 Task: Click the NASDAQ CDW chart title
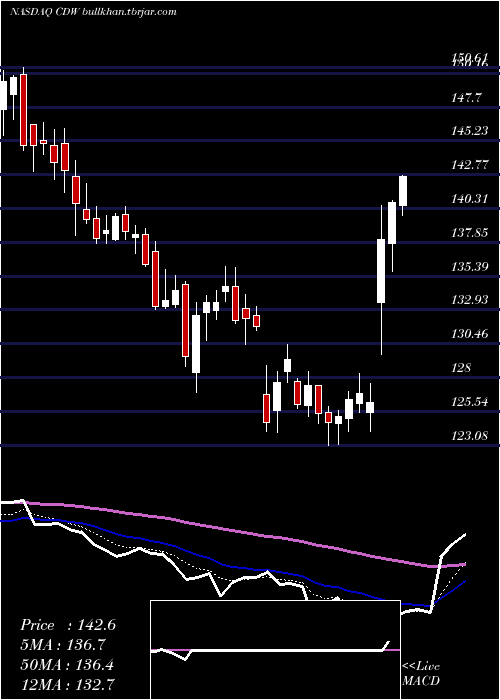coord(93,12)
